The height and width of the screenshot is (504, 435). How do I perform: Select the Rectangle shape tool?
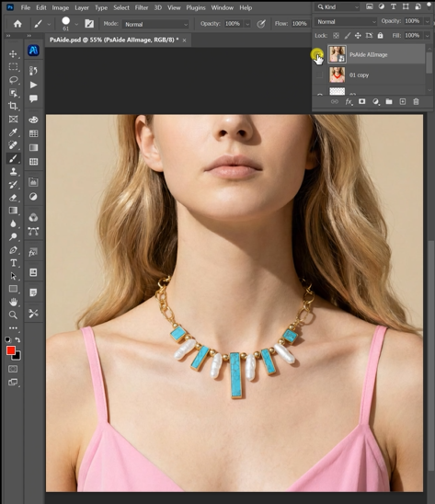click(x=13, y=289)
